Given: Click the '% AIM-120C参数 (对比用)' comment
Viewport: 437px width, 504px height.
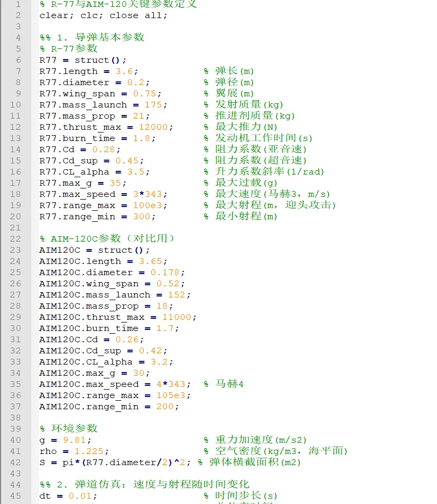Looking at the screenshot, I should click(x=107, y=238).
